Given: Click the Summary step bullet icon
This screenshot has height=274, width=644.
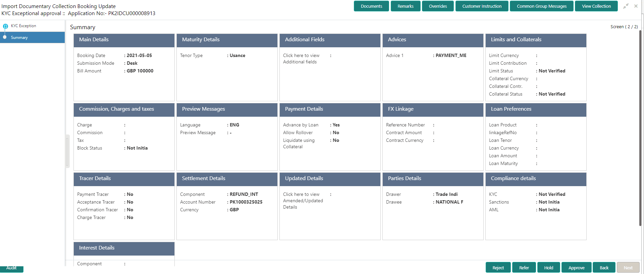Looking at the screenshot, I should point(5,37).
